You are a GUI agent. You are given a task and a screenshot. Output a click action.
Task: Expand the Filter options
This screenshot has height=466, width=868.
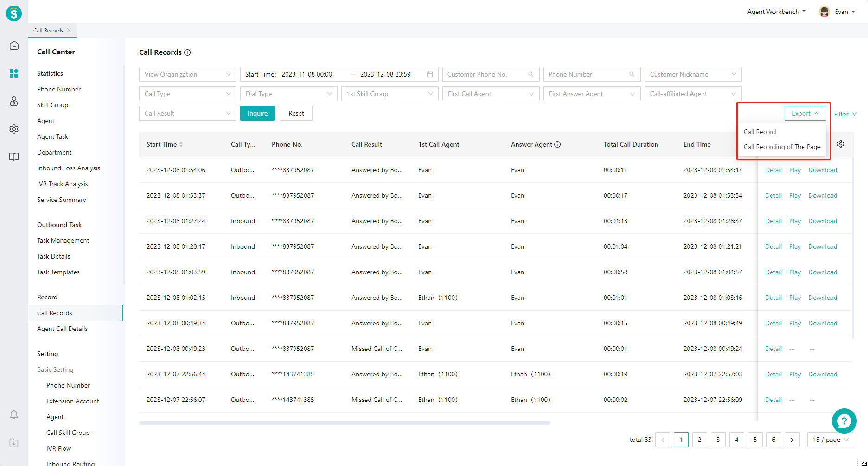tap(845, 114)
